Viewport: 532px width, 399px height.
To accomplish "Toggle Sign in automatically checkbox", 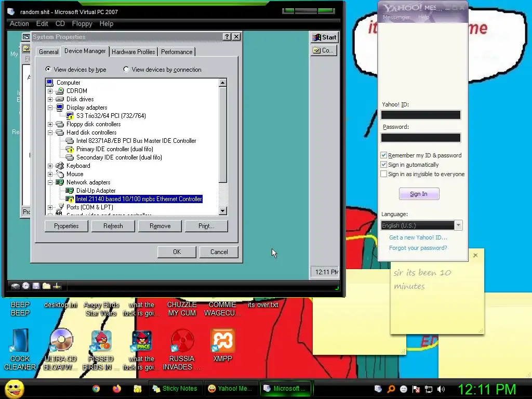I will tap(384, 165).
